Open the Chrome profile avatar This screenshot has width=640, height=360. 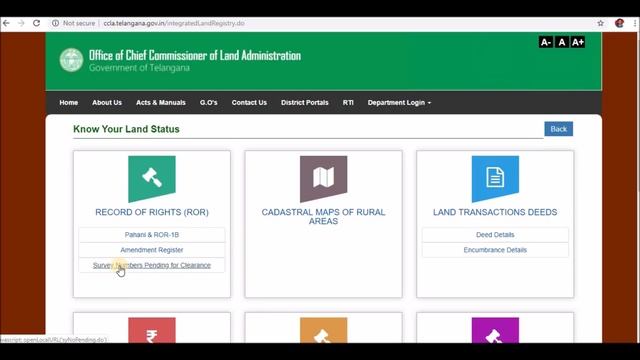point(619,23)
